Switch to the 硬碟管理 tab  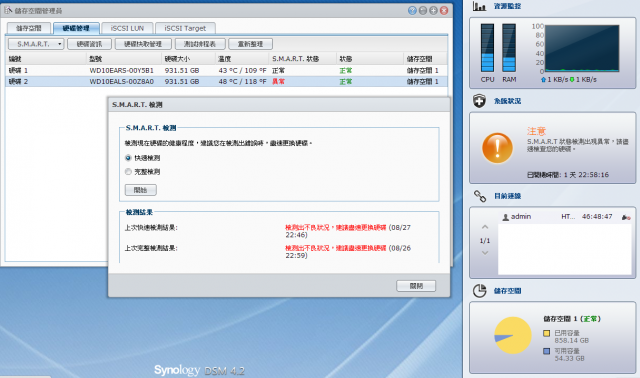76,28
